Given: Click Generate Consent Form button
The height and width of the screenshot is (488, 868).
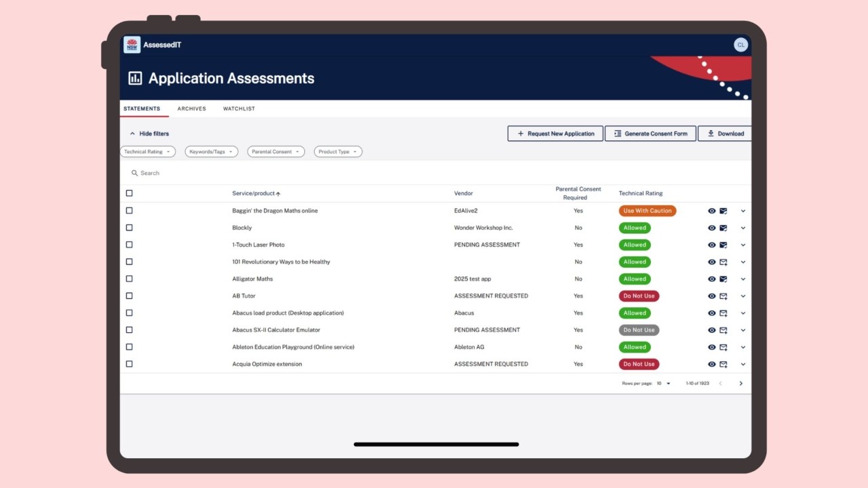Looking at the screenshot, I should [x=650, y=134].
